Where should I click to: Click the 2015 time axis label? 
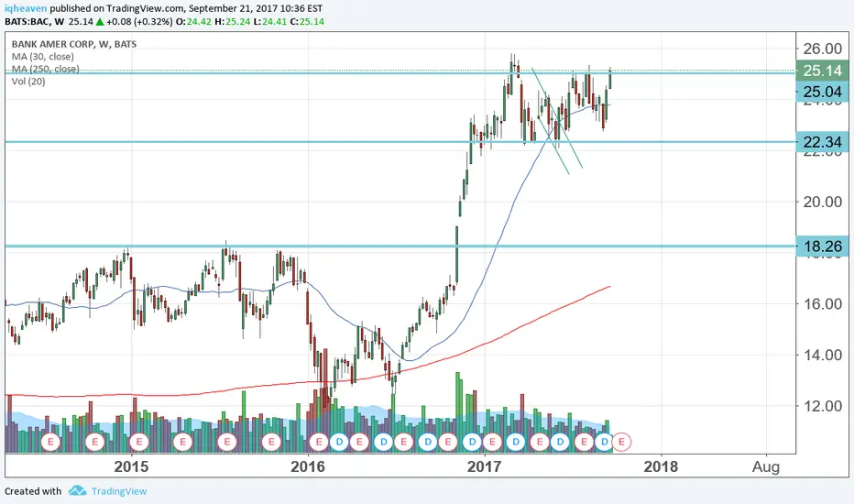(131, 466)
